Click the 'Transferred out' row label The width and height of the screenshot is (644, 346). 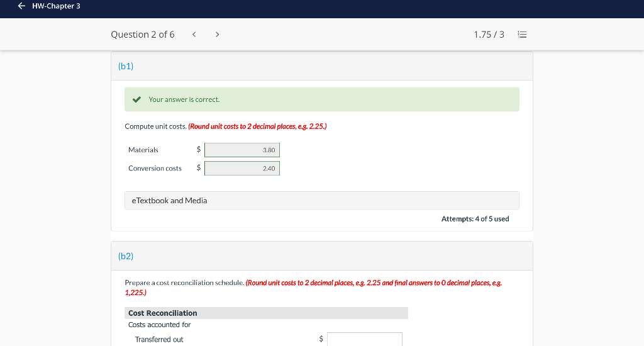[159, 340]
